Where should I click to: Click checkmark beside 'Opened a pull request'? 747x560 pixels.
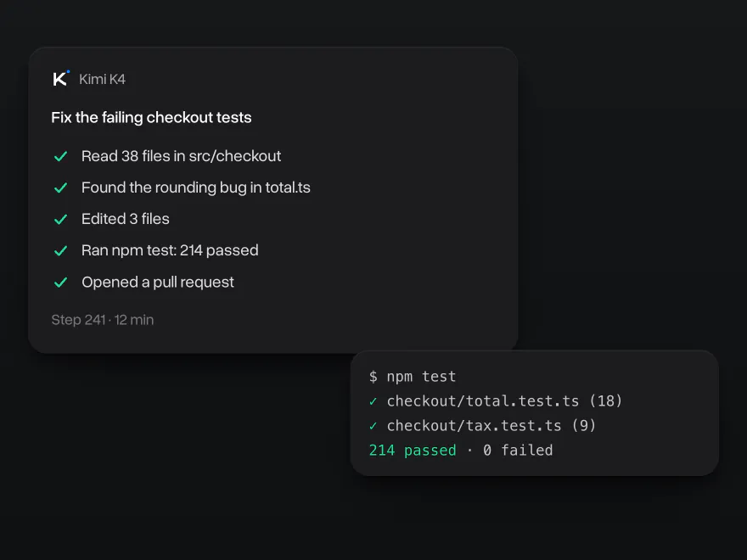point(60,283)
